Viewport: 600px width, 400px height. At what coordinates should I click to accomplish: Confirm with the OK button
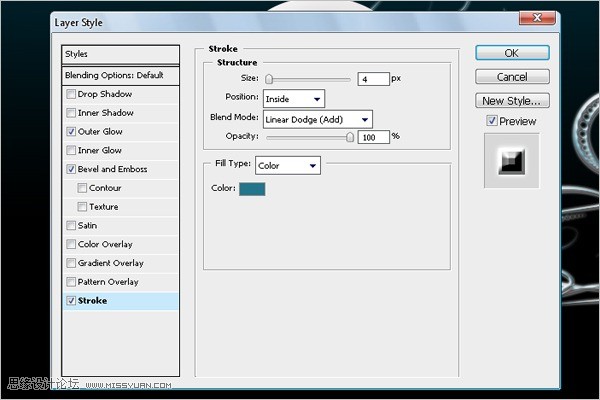(x=512, y=53)
